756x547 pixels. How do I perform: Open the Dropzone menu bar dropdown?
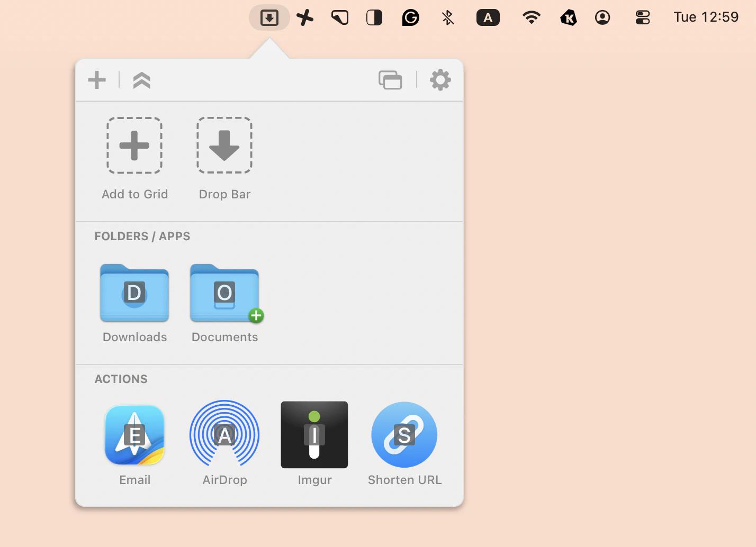click(269, 17)
